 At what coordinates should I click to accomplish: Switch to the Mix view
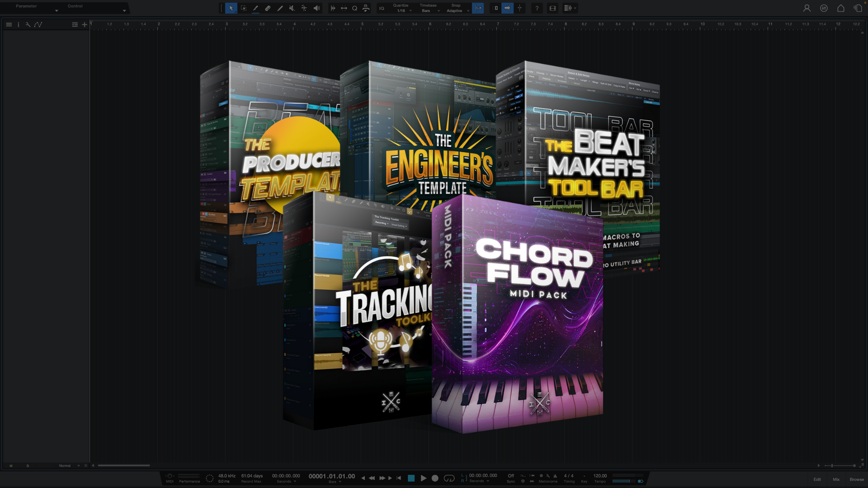[x=836, y=479]
